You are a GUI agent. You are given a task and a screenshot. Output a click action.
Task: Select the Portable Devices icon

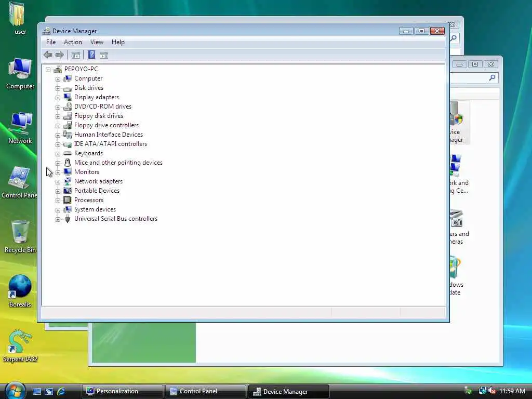click(68, 191)
